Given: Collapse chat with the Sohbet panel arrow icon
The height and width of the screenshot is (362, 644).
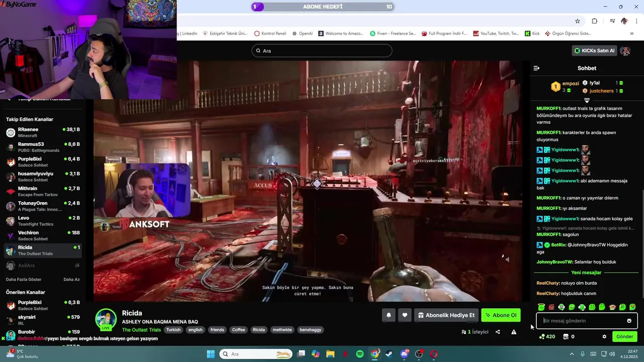Looking at the screenshot, I should 536,68.
